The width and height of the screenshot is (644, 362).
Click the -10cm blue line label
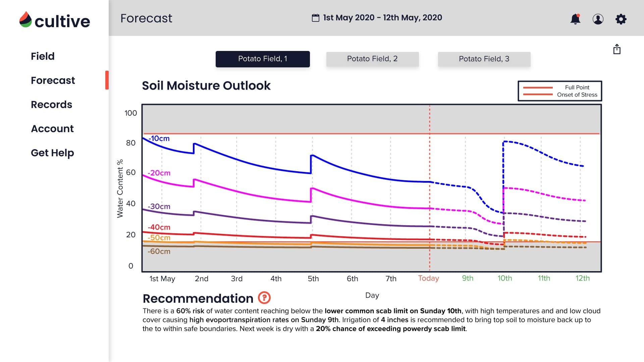(x=159, y=138)
